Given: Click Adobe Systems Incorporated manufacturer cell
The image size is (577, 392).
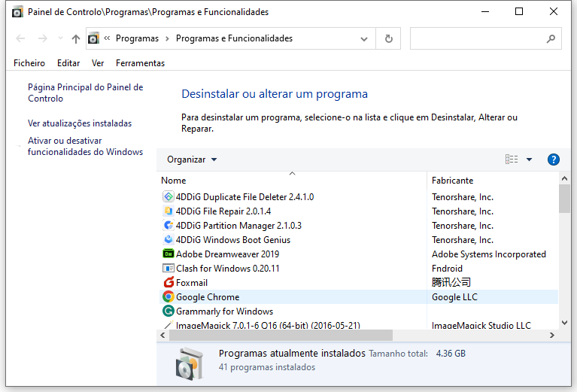Looking at the screenshot, I should coord(489,254).
